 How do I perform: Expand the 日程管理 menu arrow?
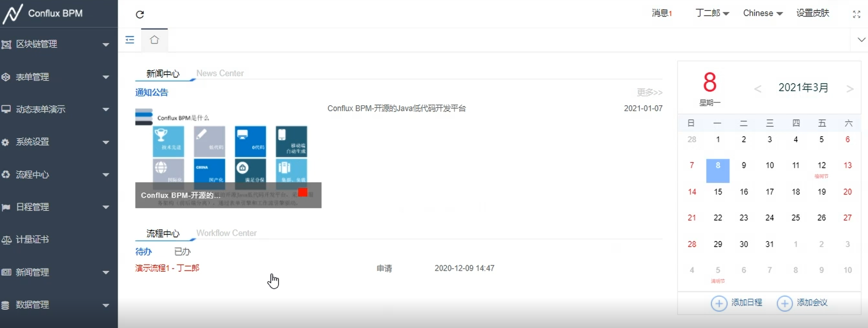[x=106, y=207]
